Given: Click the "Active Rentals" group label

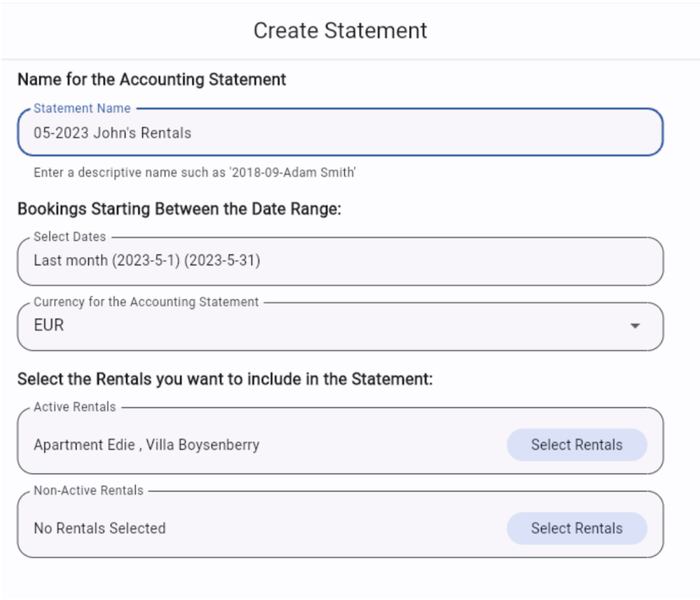Looking at the screenshot, I should click(74, 407).
